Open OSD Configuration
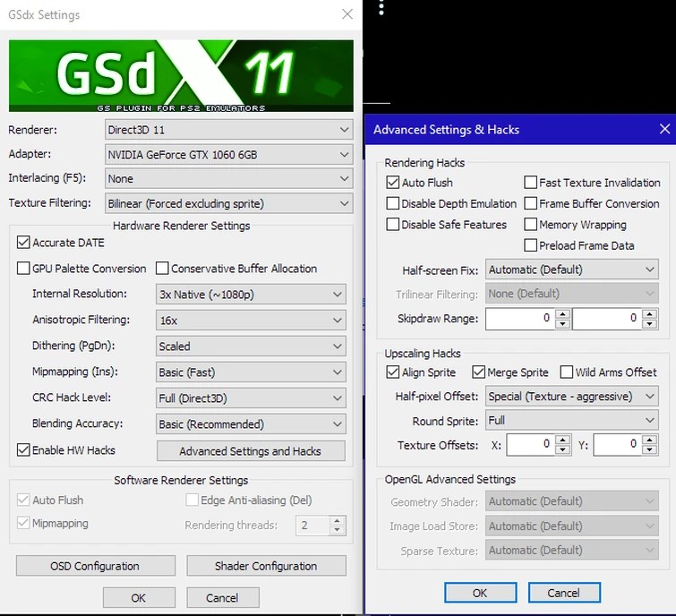676x616 pixels. 96,566
